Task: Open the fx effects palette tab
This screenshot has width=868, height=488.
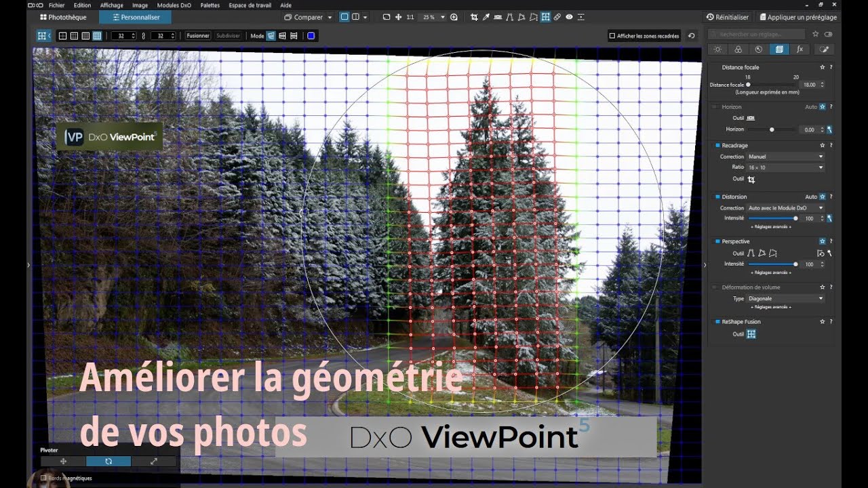Action: pyautogui.click(x=800, y=49)
